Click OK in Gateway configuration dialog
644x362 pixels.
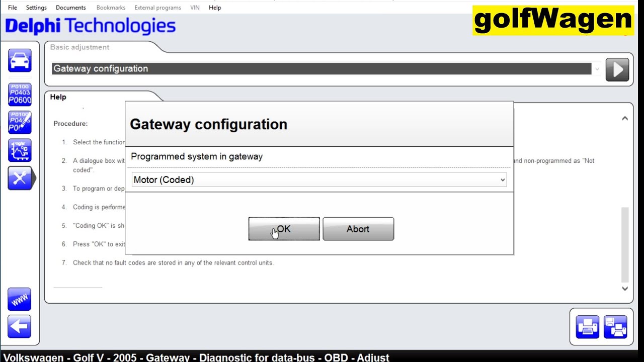(x=284, y=229)
